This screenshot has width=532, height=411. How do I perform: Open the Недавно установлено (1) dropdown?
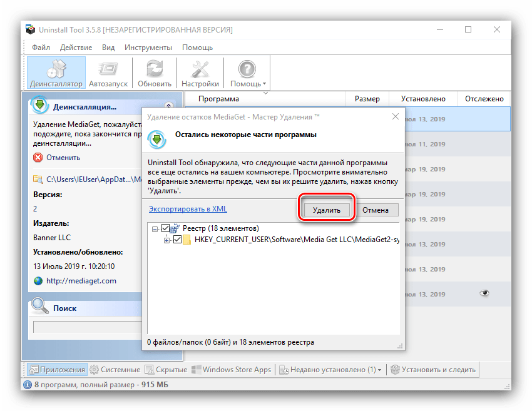pyautogui.click(x=330, y=370)
